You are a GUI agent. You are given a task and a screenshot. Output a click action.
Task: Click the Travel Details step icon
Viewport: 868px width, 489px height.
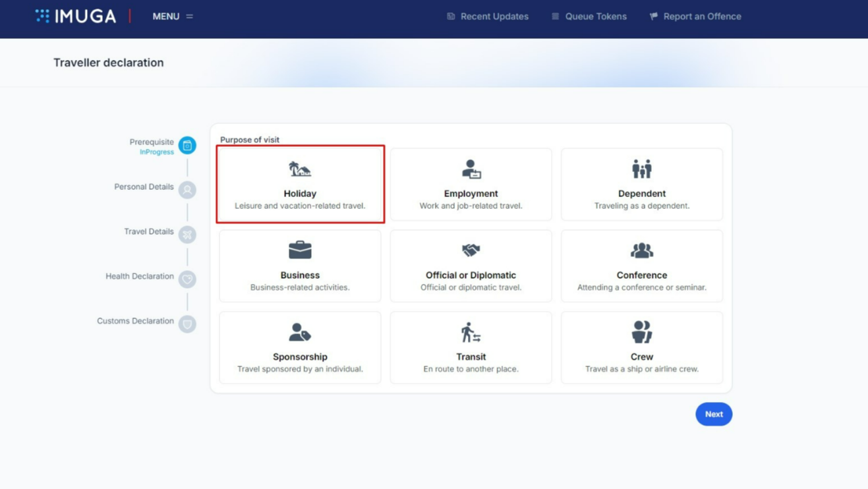[187, 235]
